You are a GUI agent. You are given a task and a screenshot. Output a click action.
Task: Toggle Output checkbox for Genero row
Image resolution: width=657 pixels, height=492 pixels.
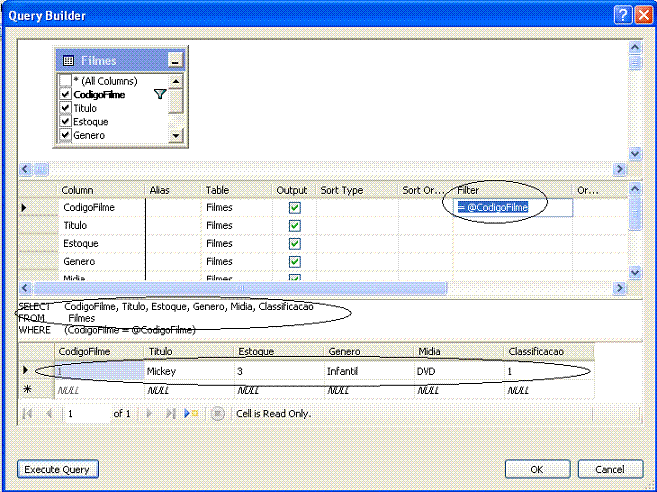click(x=295, y=262)
